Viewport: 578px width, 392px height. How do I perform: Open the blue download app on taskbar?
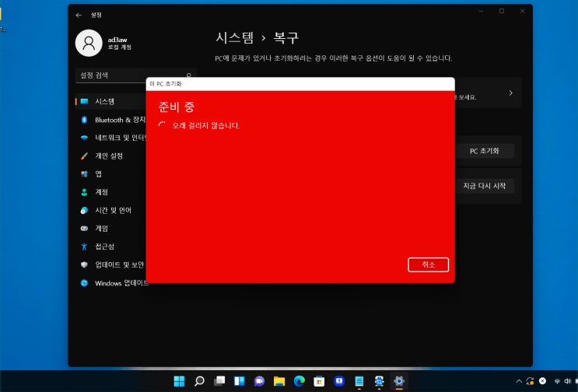339,381
